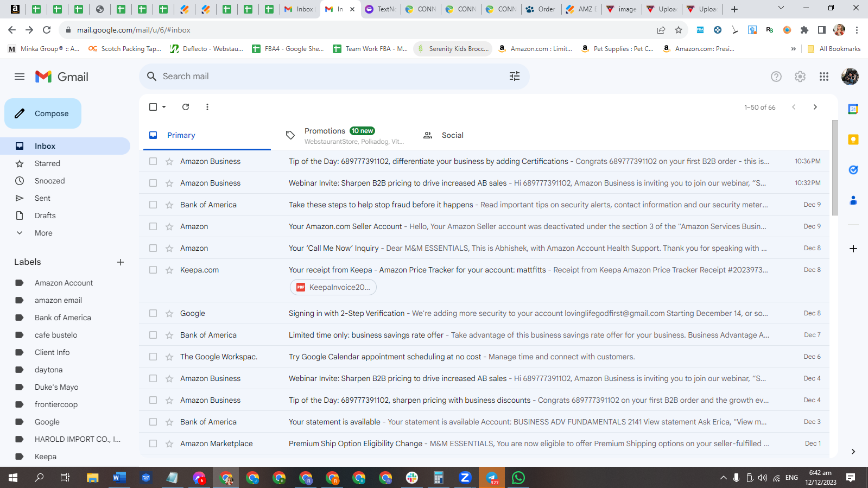Open the KeepaInvoice PDF attachment chip

pyautogui.click(x=333, y=287)
